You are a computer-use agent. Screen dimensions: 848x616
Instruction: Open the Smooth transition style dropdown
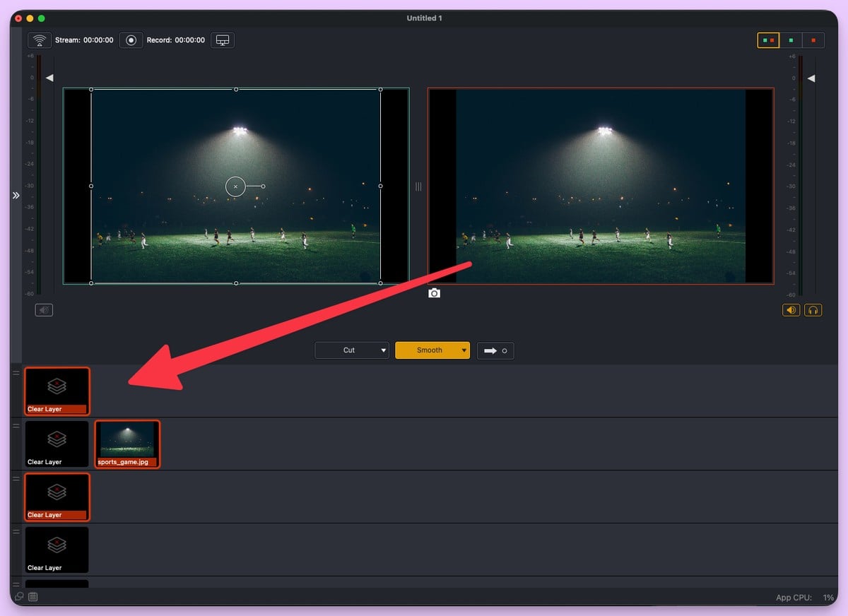tap(432, 350)
